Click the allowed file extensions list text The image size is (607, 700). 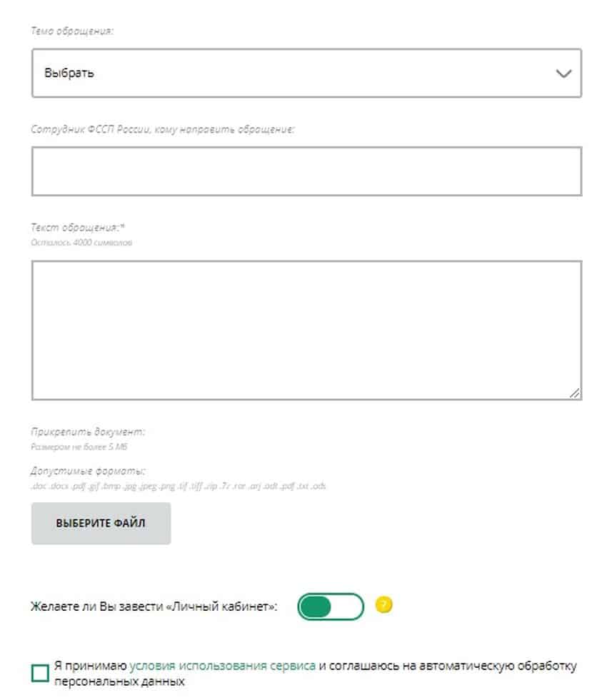pyautogui.click(x=179, y=487)
